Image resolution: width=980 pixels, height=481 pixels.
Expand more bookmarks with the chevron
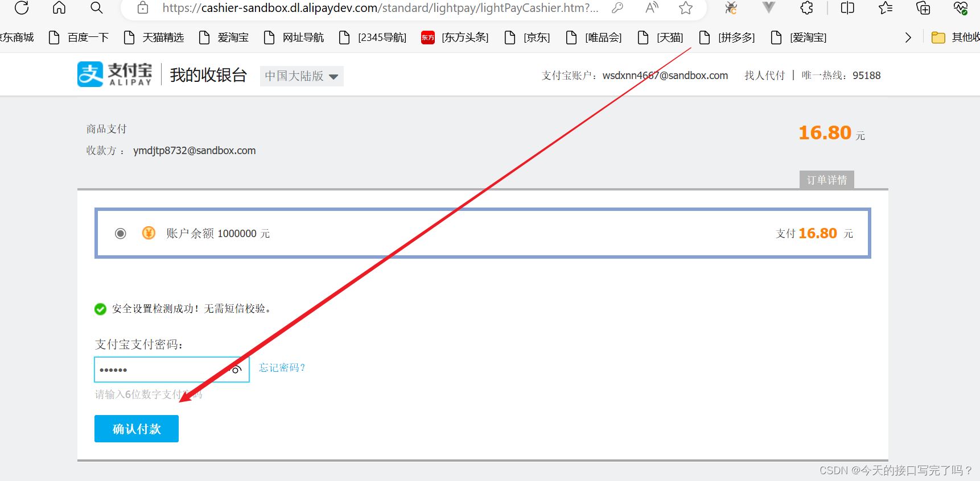click(x=908, y=38)
